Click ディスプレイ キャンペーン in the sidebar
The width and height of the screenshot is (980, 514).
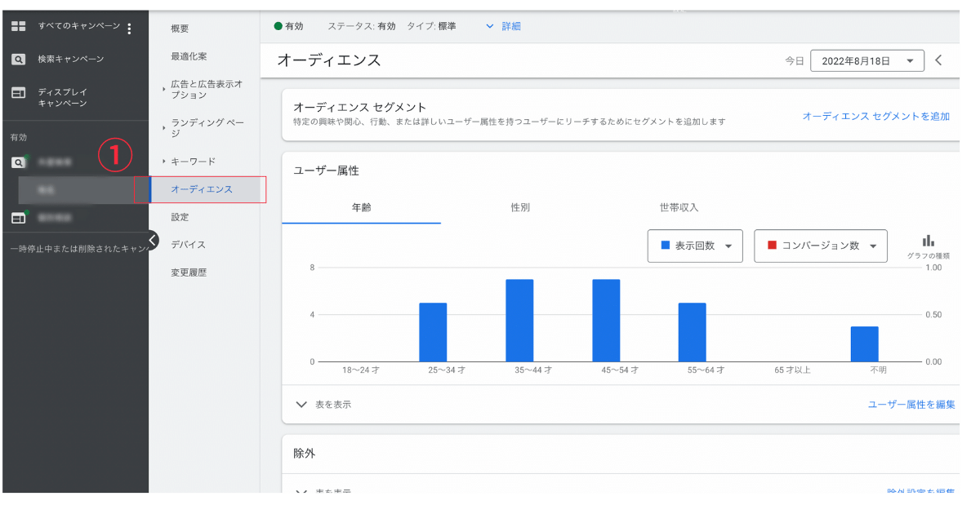(62, 98)
